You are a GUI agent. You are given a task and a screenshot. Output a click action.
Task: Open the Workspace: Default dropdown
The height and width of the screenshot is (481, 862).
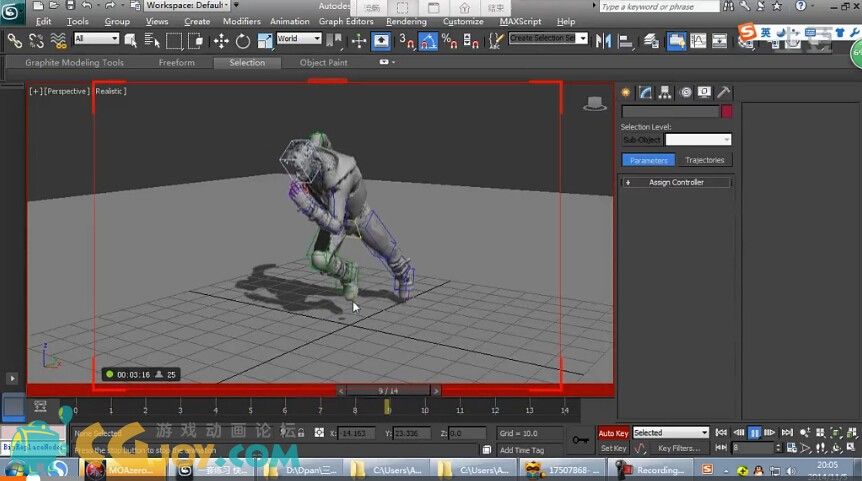pyautogui.click(x=188, y=5)
